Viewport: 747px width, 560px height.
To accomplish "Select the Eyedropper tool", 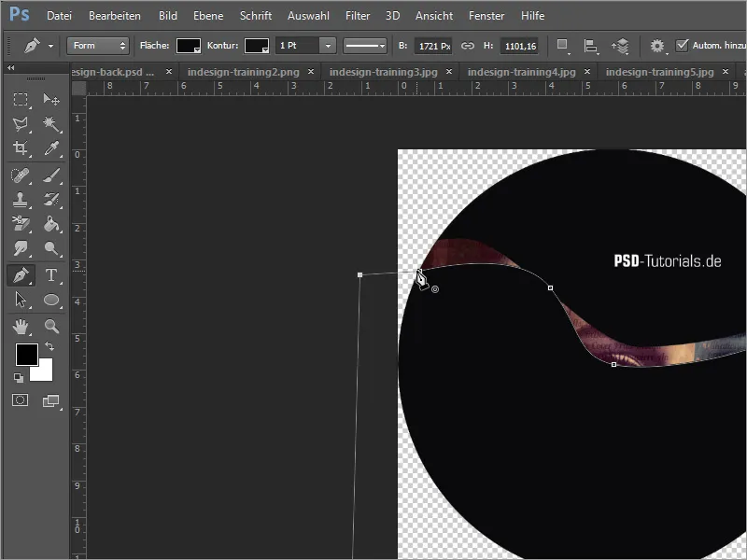I will (x=51, y=148).
